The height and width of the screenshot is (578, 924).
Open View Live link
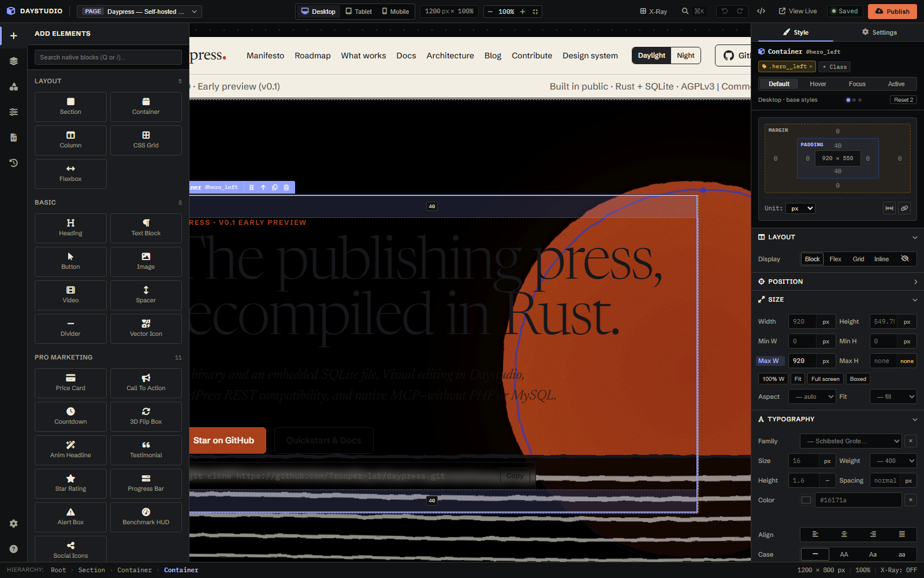(798, 11)
